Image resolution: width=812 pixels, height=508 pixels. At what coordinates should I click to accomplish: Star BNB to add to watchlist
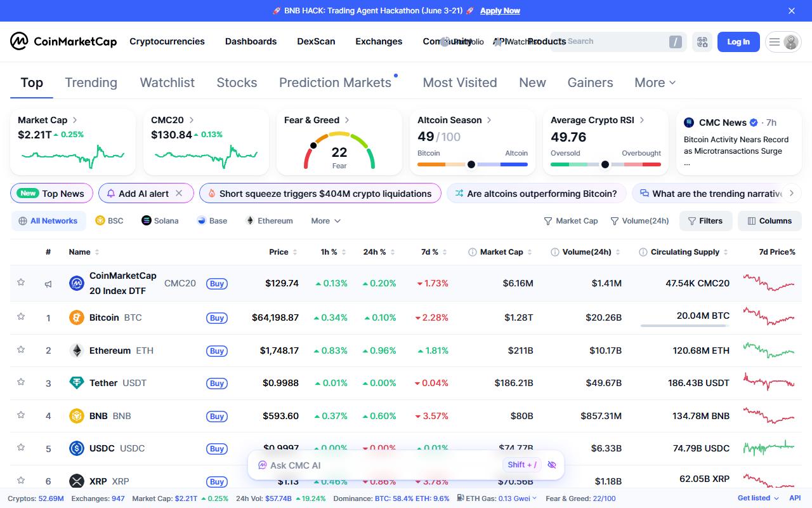tap(21, 415)
